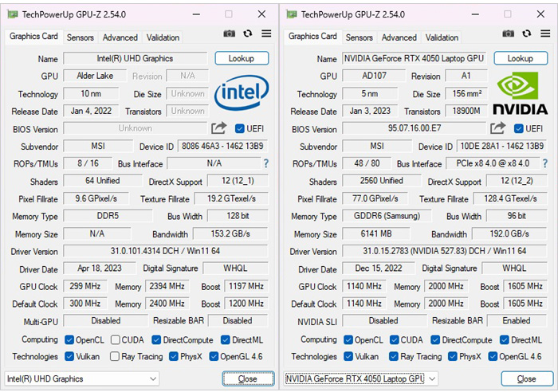Click Close button in NVIDIA GPU-Z window
The image size is (558, 392).
coord(527,378)
